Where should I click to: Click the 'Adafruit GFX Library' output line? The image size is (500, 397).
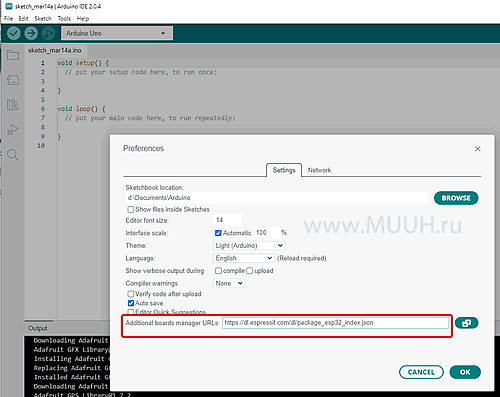pos(72,350)
